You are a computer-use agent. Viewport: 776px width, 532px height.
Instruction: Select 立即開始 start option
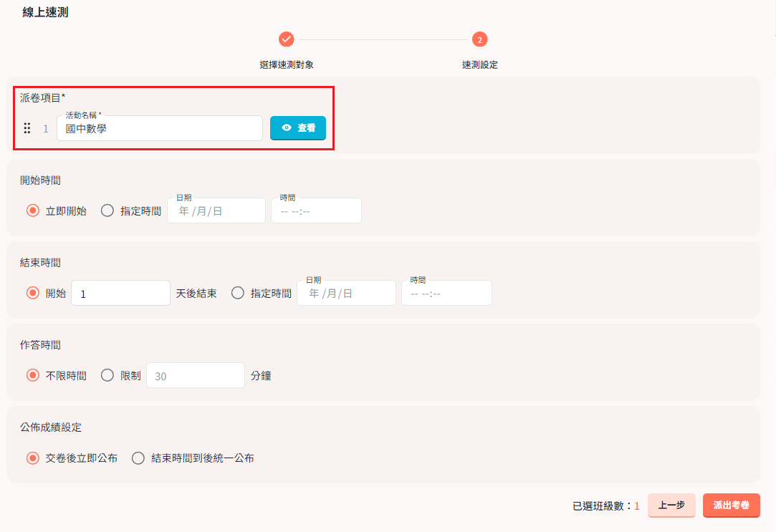click(33, 211)
